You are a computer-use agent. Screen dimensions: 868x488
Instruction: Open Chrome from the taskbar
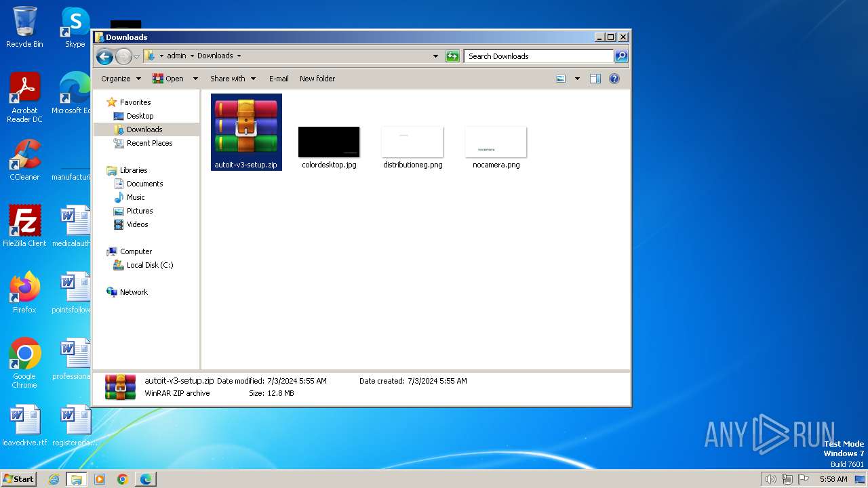click(x=123, y=479)
